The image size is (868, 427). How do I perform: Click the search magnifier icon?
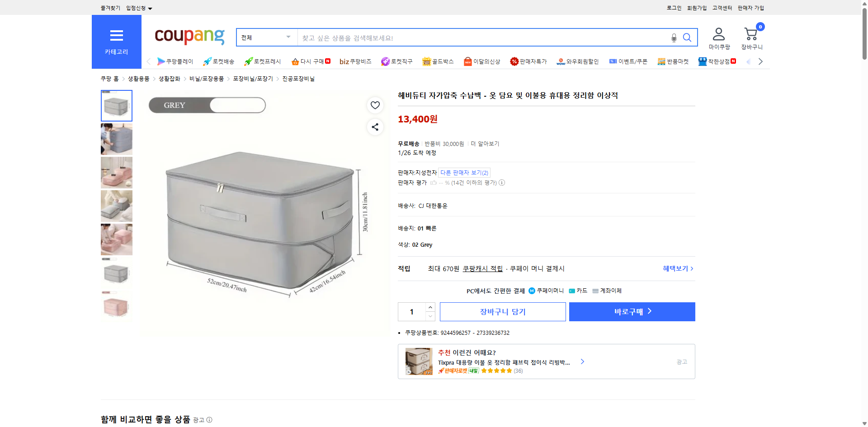(687, 38)
